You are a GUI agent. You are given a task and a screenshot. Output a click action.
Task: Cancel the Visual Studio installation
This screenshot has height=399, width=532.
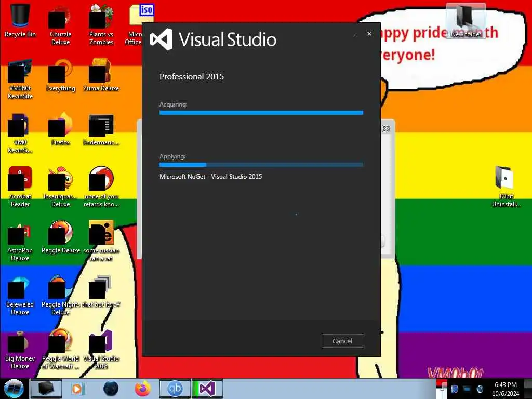342,341
